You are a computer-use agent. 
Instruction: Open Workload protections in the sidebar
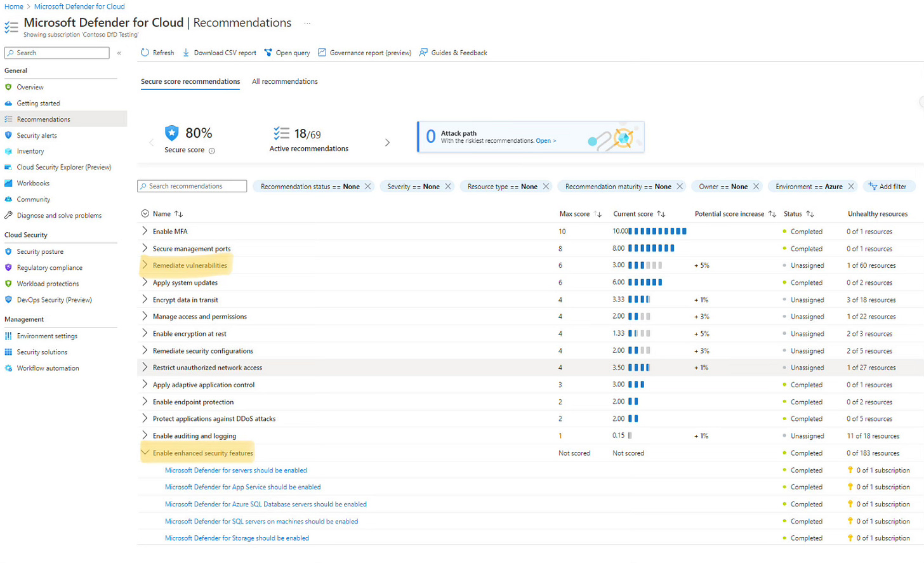[48, 284]
